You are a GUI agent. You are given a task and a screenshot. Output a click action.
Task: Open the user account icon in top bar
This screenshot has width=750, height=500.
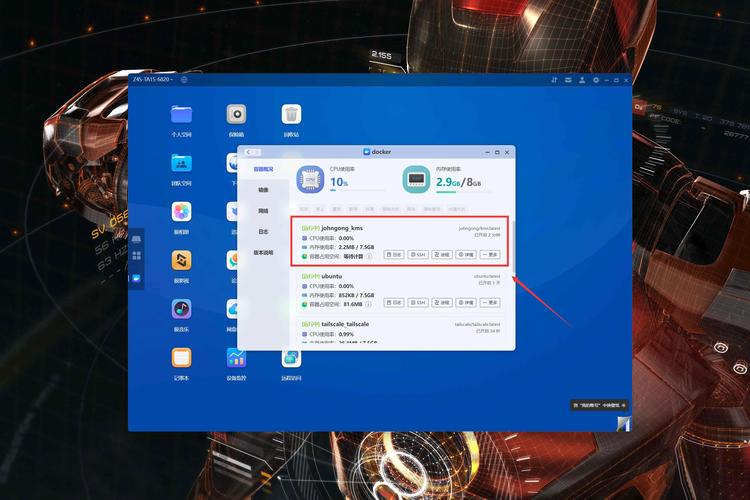pyautogui.click(x=581, y=79)
